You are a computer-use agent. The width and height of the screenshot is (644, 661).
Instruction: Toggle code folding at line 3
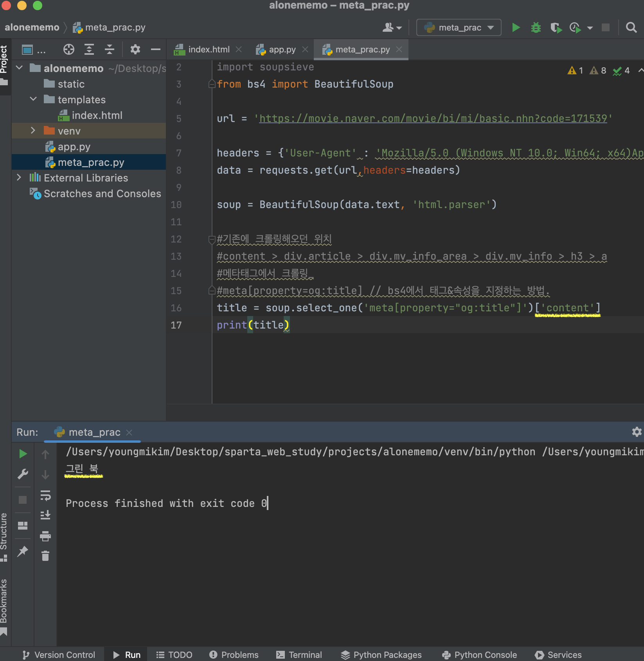coord(212,84)
